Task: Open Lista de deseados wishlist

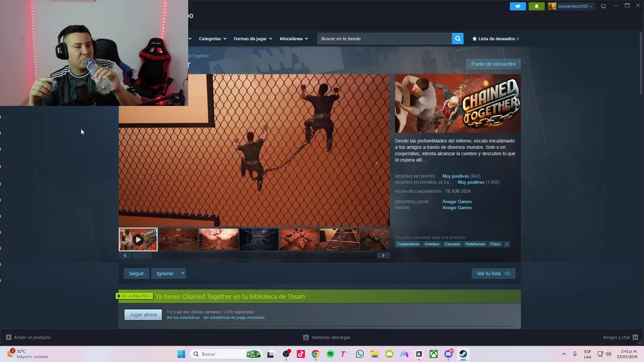Action: point(495,39)
